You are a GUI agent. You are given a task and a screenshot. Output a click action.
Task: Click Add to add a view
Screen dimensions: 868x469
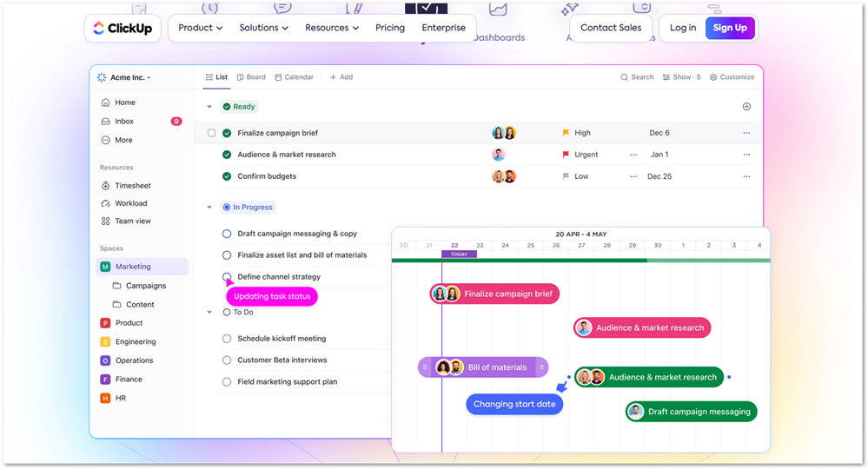click(x=341, y=77)
